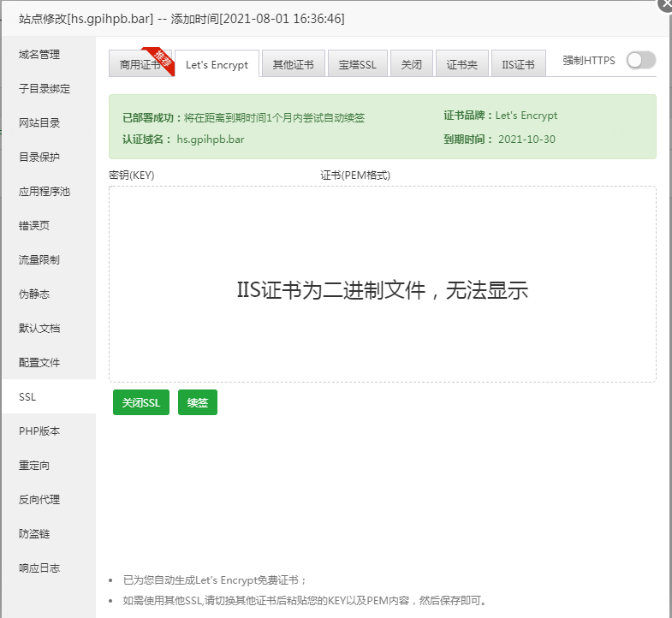Open 域名管理 in the sidebar
This screenshot has width=672, height=618.
pyautogui.click(x=49, y=55)
